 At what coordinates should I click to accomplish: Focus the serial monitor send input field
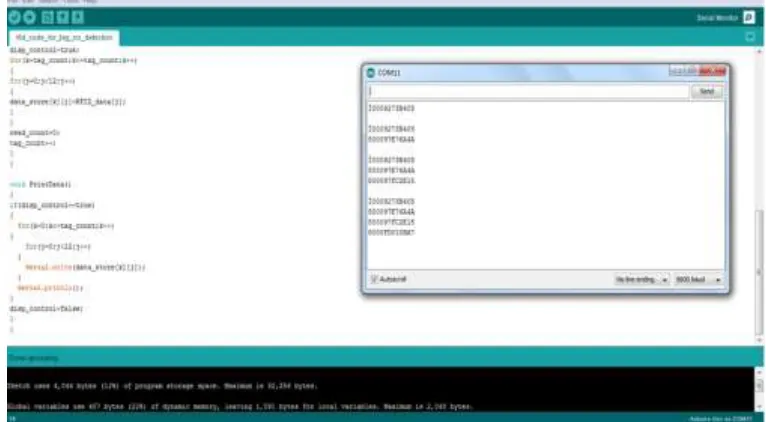[x=528, y=91]
